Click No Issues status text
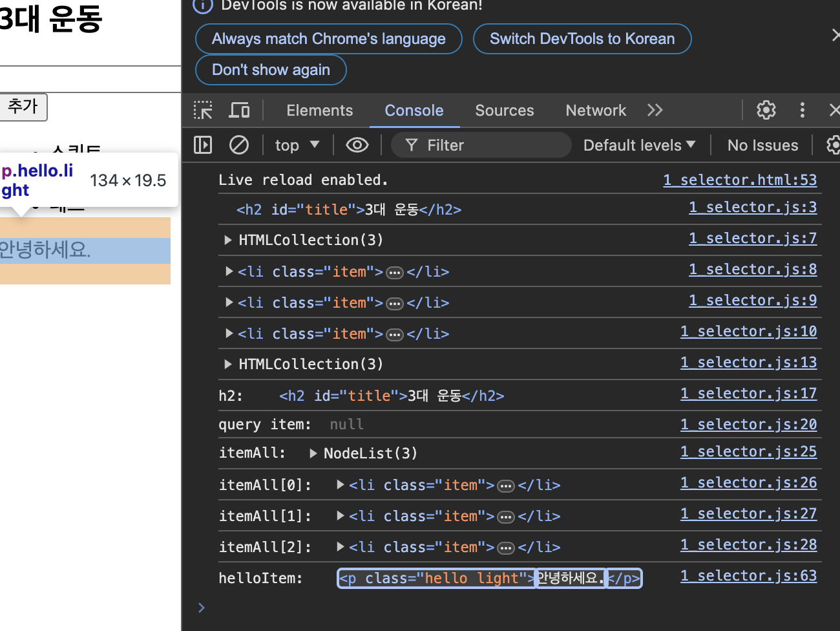The width and height of the screenshot is (840, 631). point(762,145)
